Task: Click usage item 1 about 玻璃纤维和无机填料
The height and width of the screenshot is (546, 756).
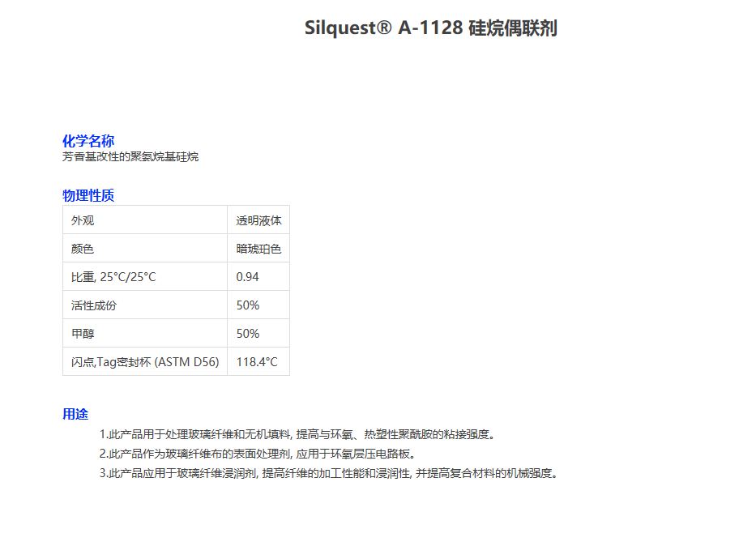Action: 297,434
